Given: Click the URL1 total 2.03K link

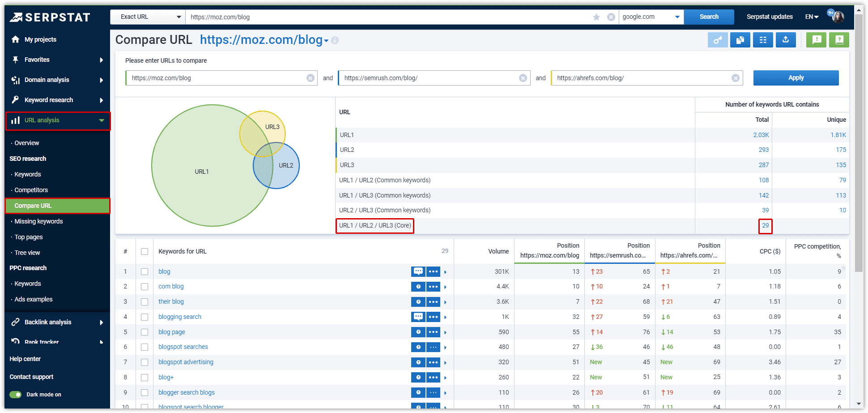Looking at the screenshot, I should point(761,135).
